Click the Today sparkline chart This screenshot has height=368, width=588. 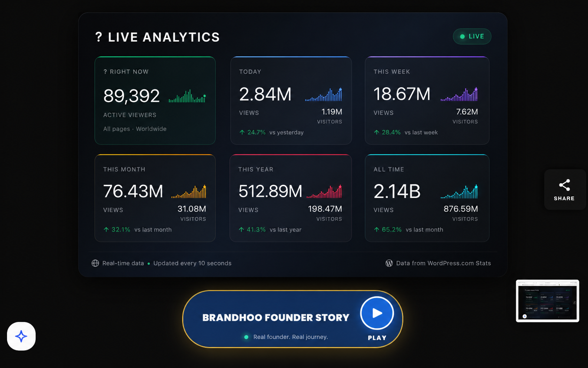click(323, 95)
